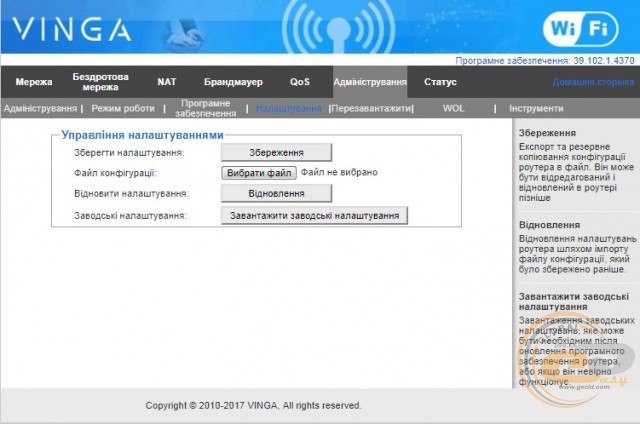Click Вибрати файл to choose config

pos(258,172)
